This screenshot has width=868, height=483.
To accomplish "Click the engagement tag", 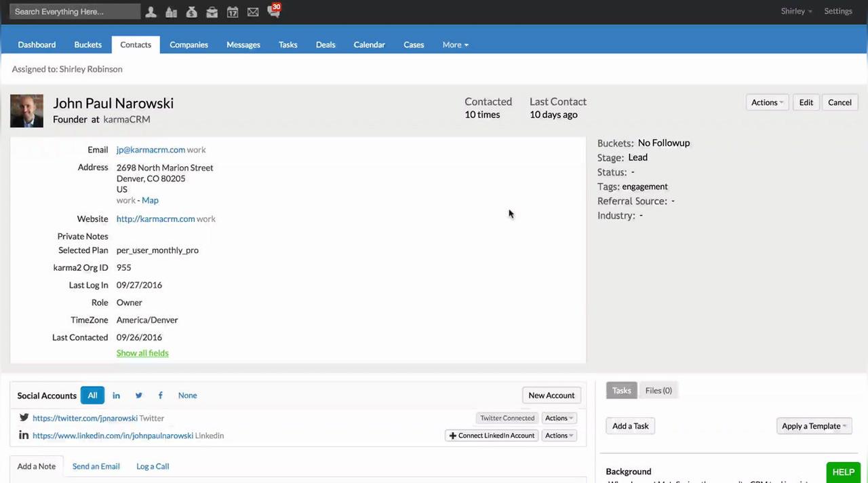I will [x=645, y=187].
